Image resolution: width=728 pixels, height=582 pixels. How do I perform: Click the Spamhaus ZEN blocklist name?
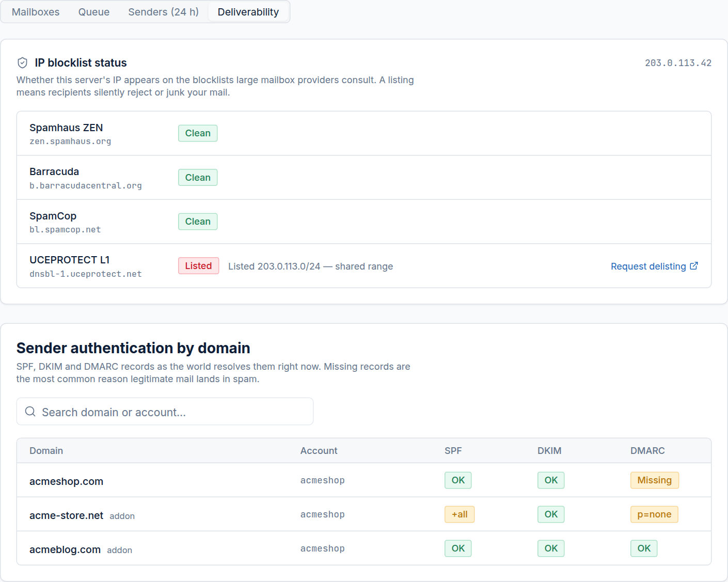(66, 128)
